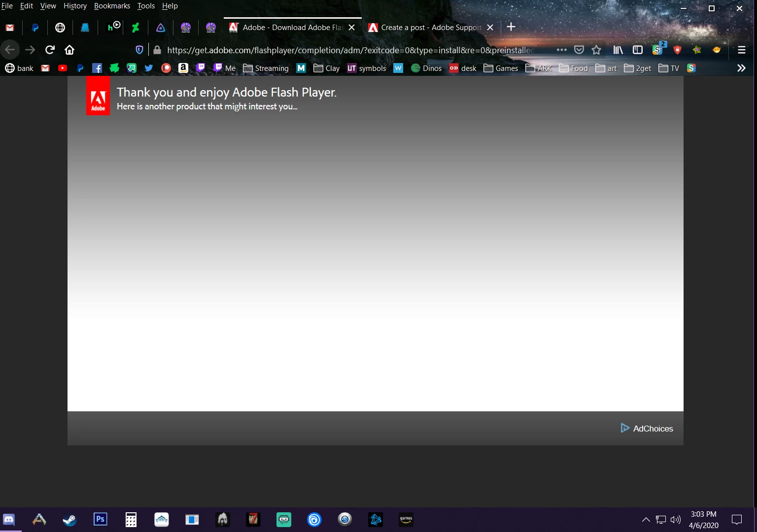Go back to the previous page
757x532 pixels.
pos(10,50)
